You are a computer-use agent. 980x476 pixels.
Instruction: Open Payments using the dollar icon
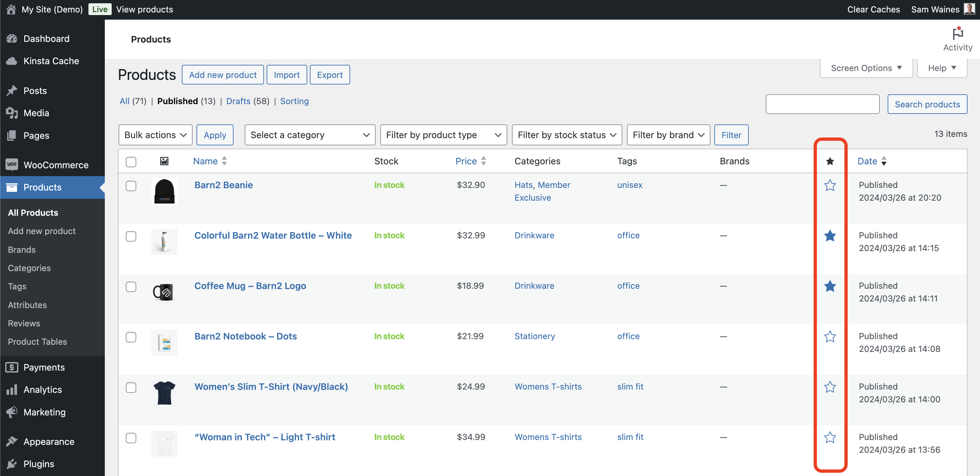11,367
